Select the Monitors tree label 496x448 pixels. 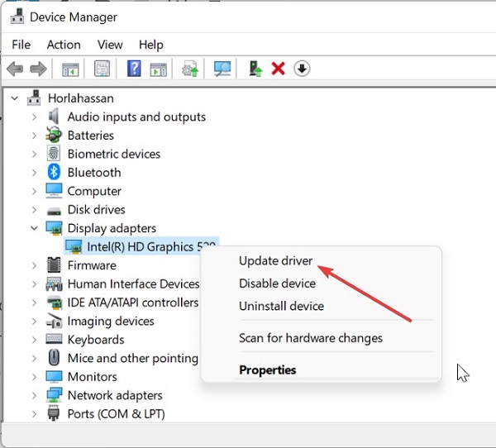93,377
